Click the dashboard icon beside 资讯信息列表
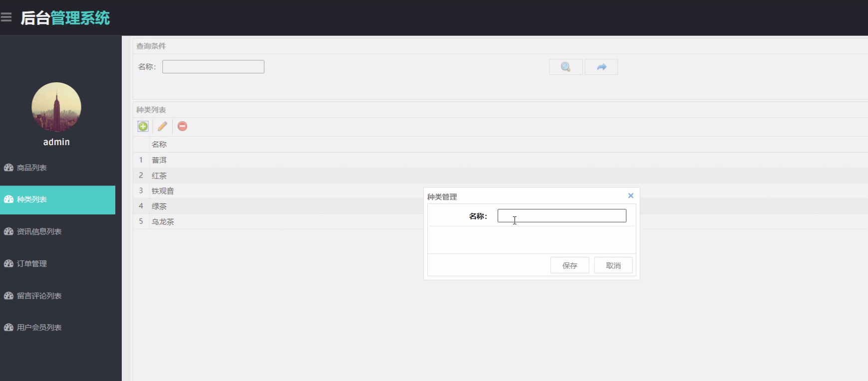This screenshot has height=381, width=868. [8, 231]
